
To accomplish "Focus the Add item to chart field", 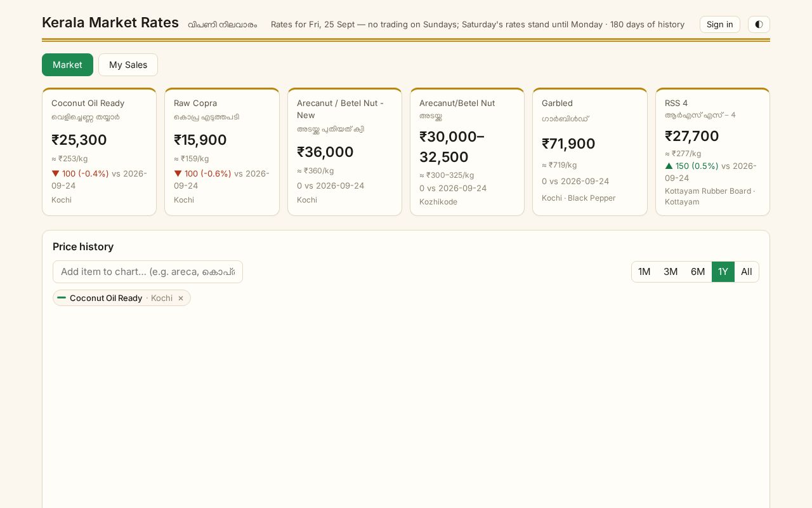I will [x=148, y=272].
